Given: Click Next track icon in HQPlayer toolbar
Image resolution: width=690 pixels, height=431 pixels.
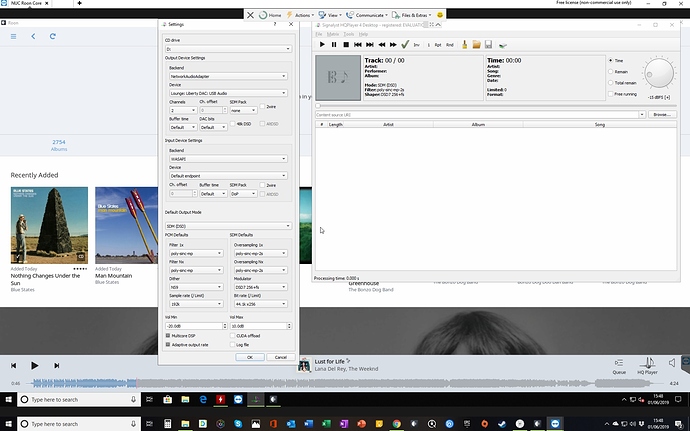Looking at the screenshot, I should pos(370,44).
